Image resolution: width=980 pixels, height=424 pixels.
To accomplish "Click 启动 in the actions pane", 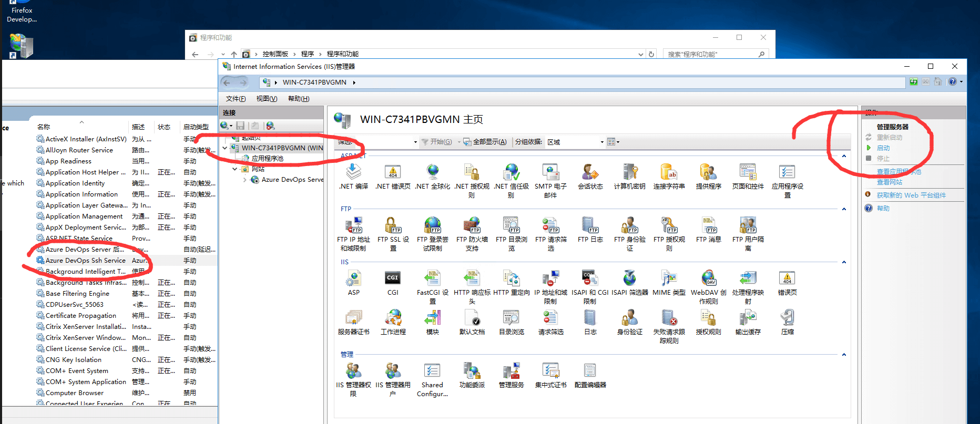I will (883, 148).
